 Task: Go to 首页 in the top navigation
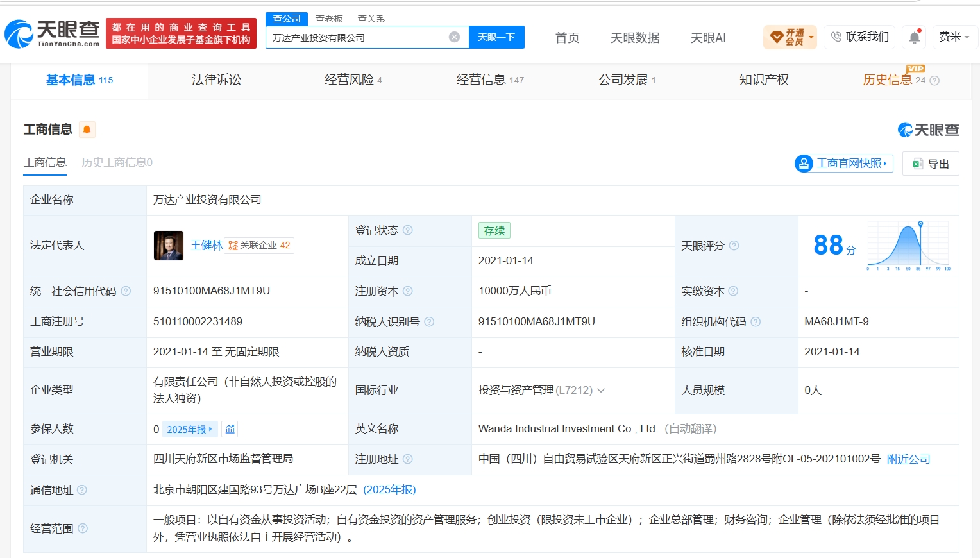[x=567, y=38]
